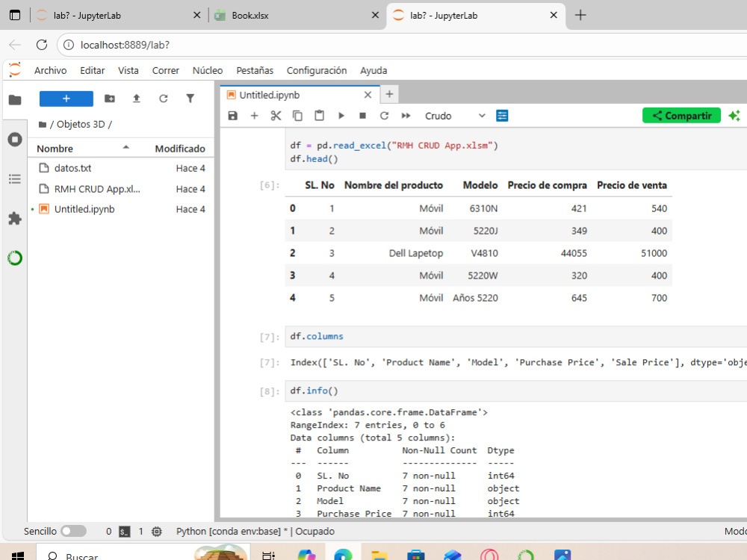The height and width of the screenshot is (560, 747).
Task: Open the Pestañas menu
Action: point(255,70)
